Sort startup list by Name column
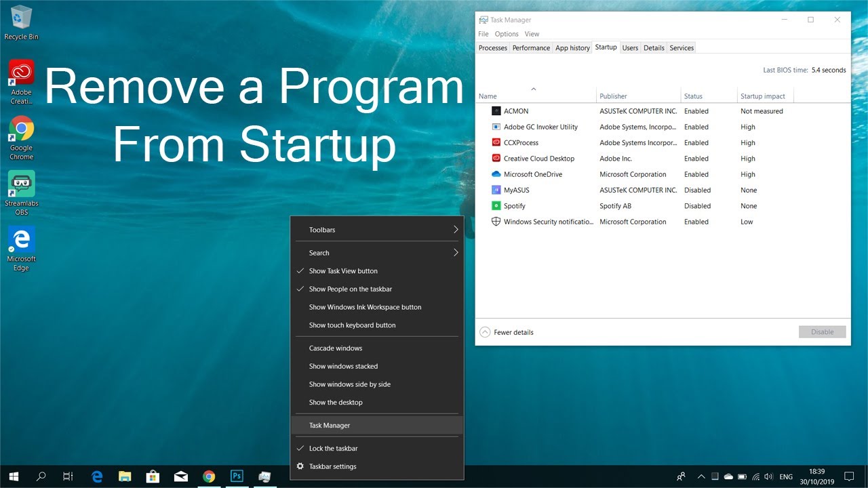The height and width of the screenshot is (488, 868). tap(536, 96)
